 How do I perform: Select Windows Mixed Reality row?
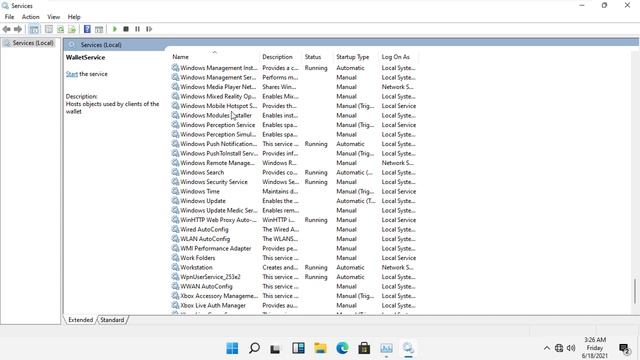(x=294, y=96)
